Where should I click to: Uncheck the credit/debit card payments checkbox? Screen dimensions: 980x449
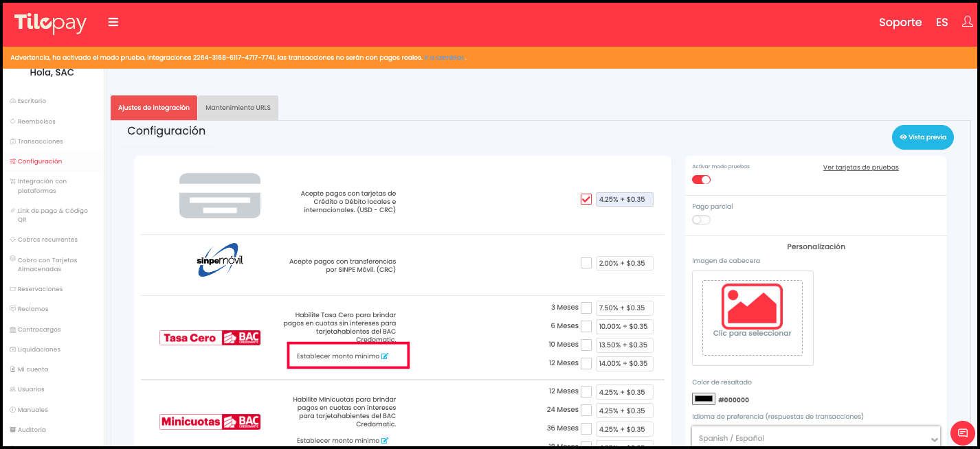point(586,199)
